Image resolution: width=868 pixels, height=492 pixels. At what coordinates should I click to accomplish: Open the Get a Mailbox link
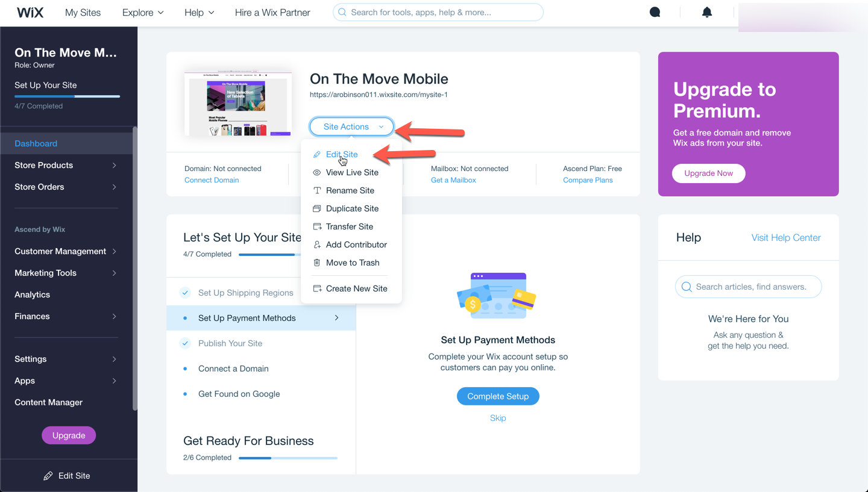click(453, 180)
